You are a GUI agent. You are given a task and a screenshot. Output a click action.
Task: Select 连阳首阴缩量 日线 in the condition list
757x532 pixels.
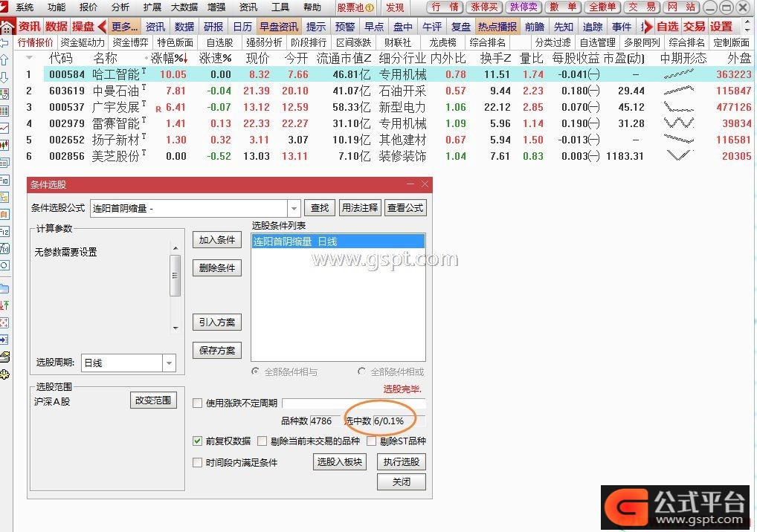pos(338,241)
